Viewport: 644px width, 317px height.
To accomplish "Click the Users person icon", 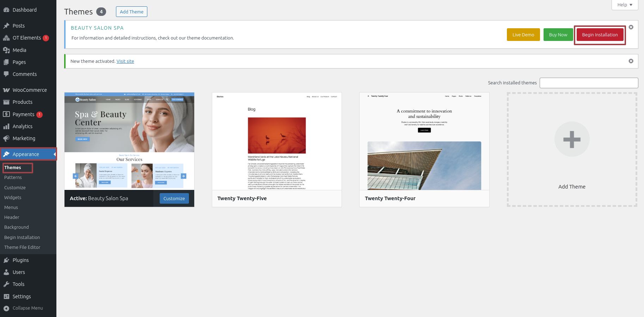I will tap(6, 272).
